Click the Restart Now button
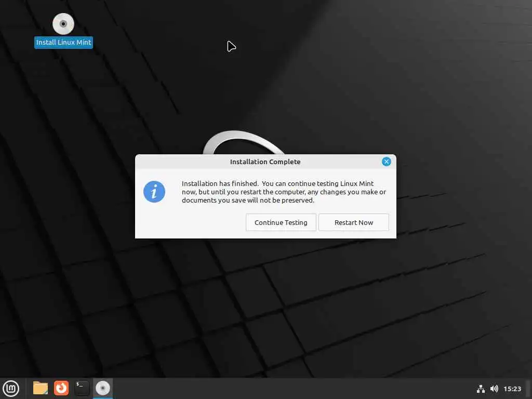The image size is (532, 399). click(x=353, y=222)
